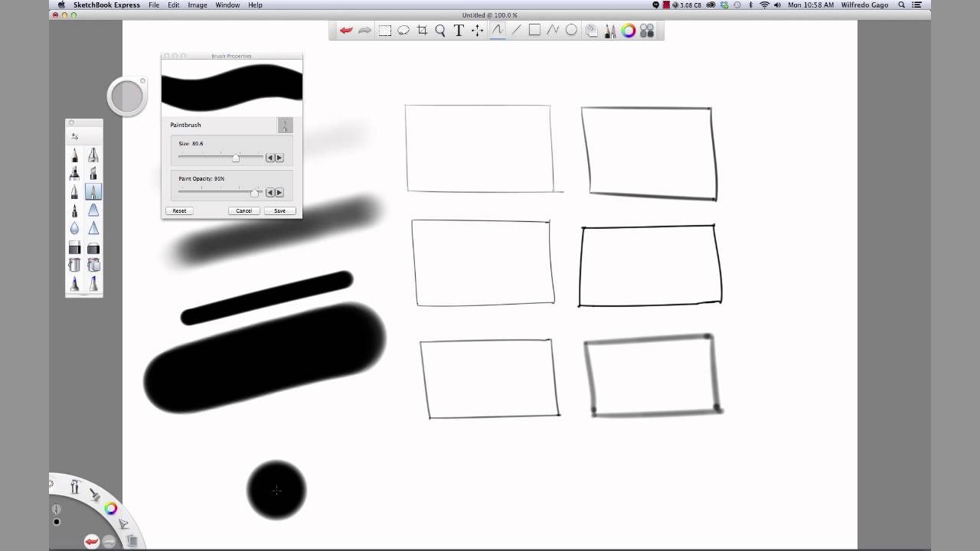Open the Window menu
Image resolution: width=980 pixels, height=551 pixels.
[x=227, y=5]
